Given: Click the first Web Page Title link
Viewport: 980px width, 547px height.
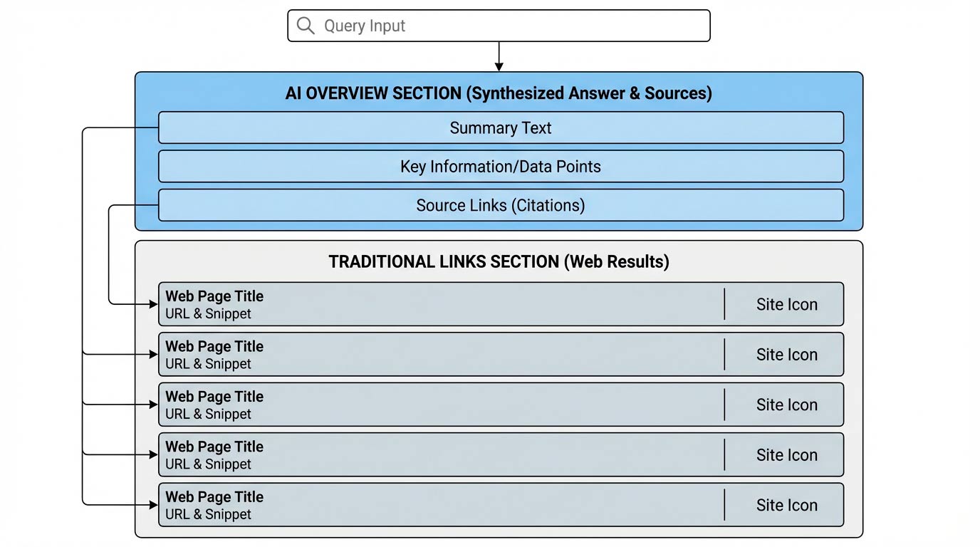Looking at the screenshot, I should (x=214, y=296).
